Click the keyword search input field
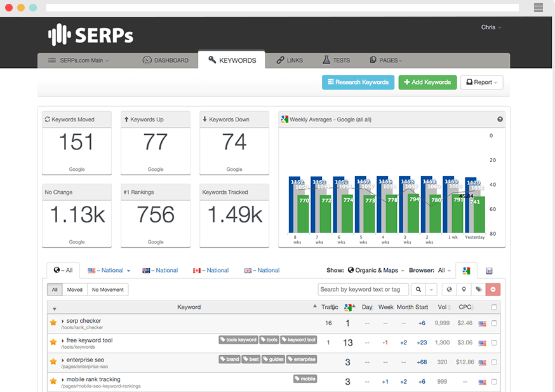The image size is (555, 392). click(363, 289)
